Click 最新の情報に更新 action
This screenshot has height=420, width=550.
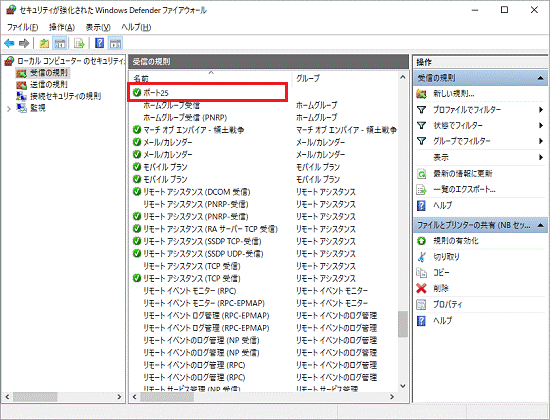463,173
